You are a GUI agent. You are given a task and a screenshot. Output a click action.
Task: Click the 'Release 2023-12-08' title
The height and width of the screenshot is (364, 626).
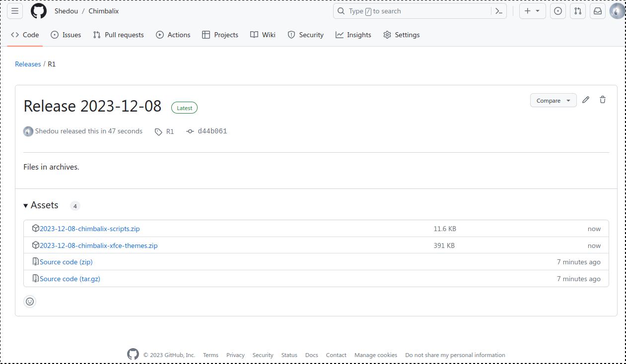92,106
